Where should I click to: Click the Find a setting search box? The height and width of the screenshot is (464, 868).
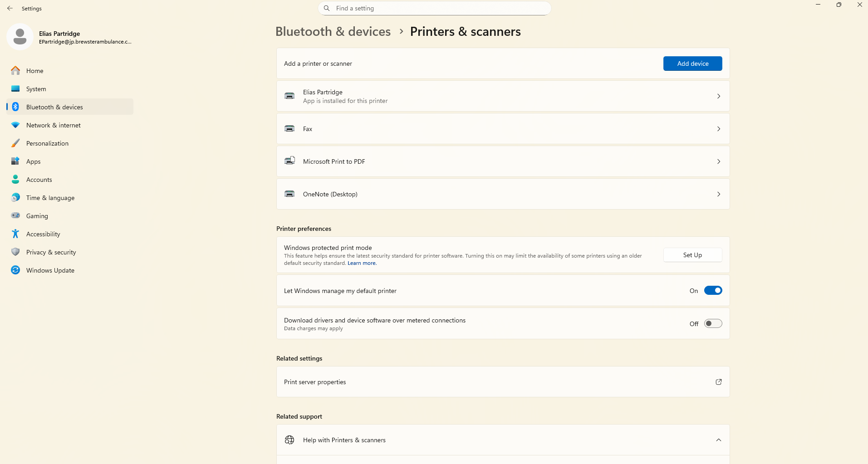pyautogui.click(x=435, y=8)
